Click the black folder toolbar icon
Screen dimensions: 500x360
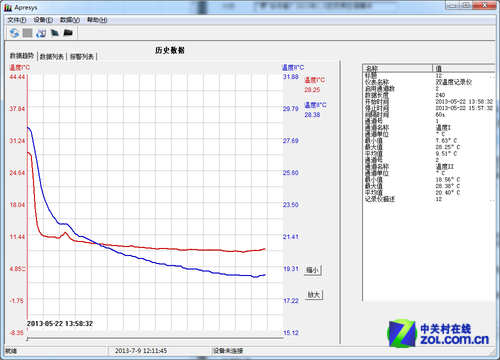click(68, 33)
